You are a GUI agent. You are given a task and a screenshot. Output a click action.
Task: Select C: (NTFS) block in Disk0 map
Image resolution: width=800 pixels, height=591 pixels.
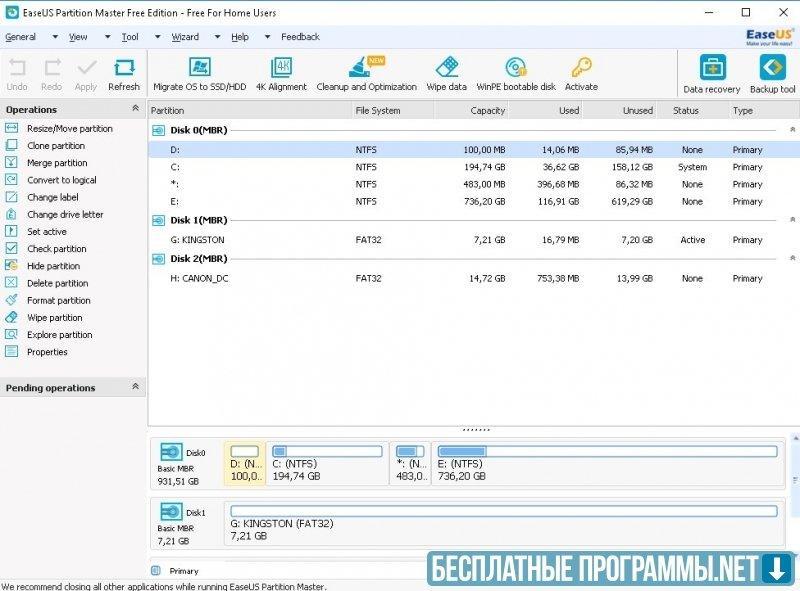327,463
